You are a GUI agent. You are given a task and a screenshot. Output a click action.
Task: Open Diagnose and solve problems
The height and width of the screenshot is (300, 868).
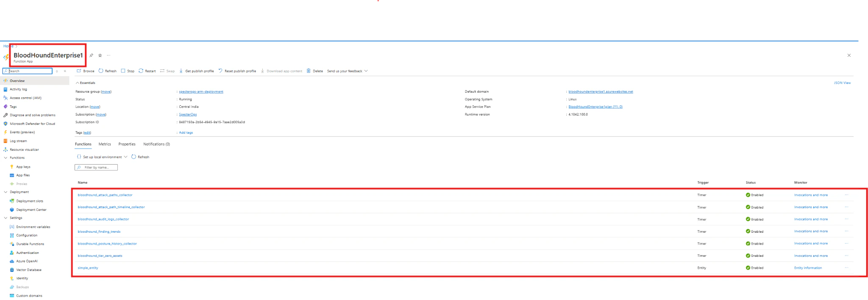click(33, 115)
